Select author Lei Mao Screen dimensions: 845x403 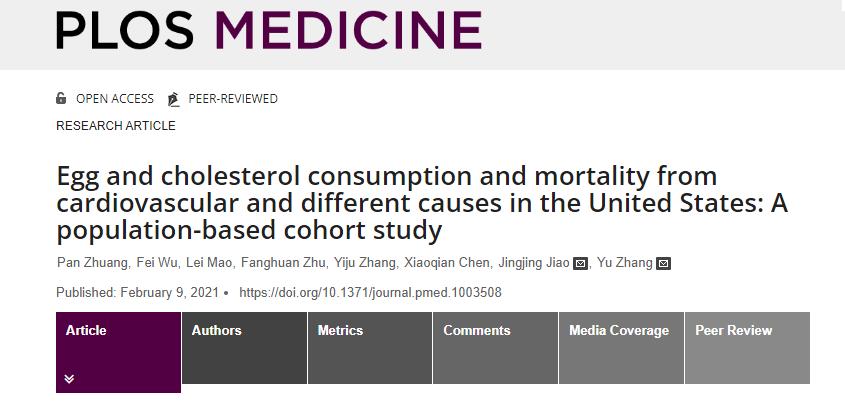pyautogui.click(x=211, y=263)
